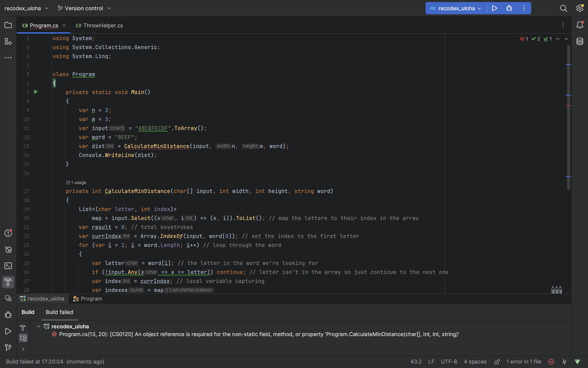Screen dimensions: 588x368
Task: Click 1 error in 1 file status
Action: (x=524, y=362)
